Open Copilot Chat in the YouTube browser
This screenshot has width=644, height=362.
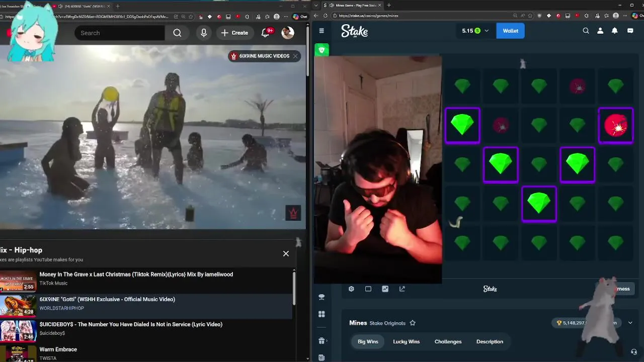300,17
